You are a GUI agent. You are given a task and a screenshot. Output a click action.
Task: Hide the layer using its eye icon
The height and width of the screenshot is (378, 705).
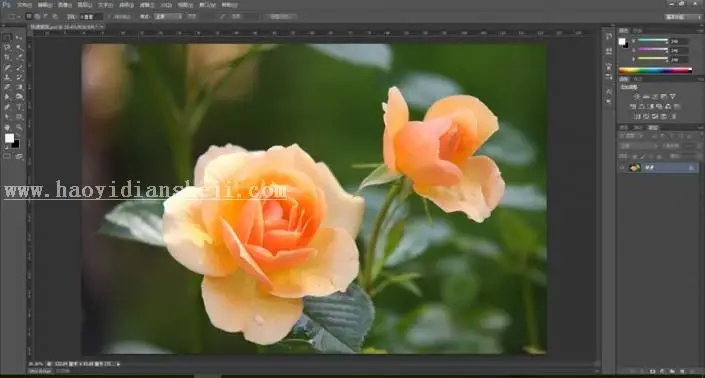[623, 168]
